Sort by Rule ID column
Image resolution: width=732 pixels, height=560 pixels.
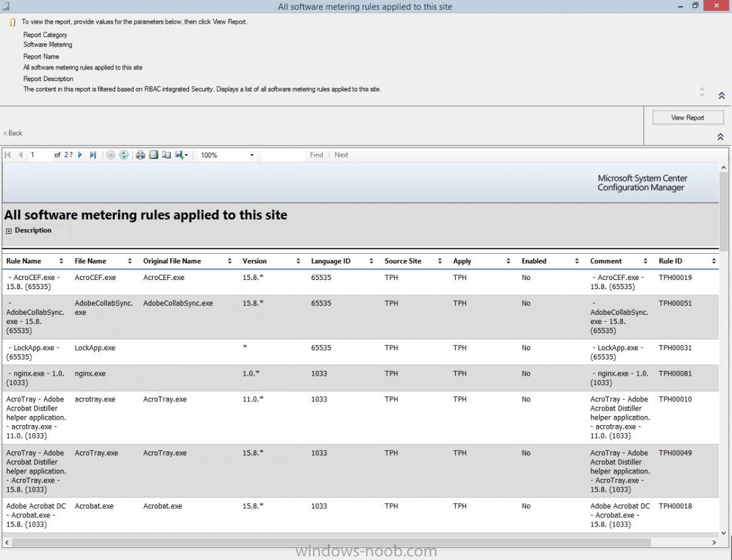[714, 261]
